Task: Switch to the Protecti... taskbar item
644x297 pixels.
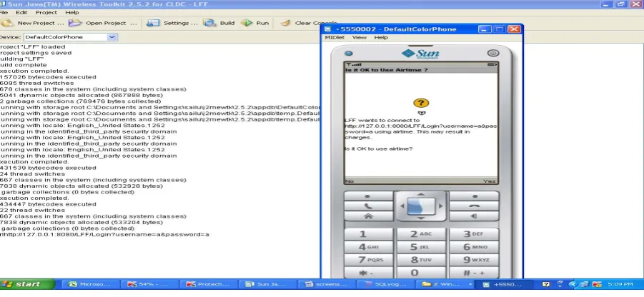Action: [208, 284]
